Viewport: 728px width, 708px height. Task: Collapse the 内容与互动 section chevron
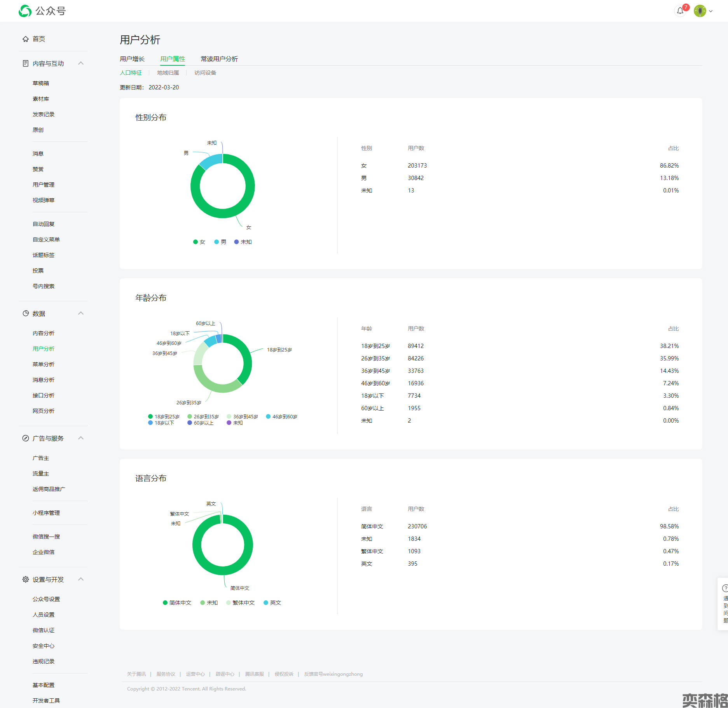[x=81, y=63]
